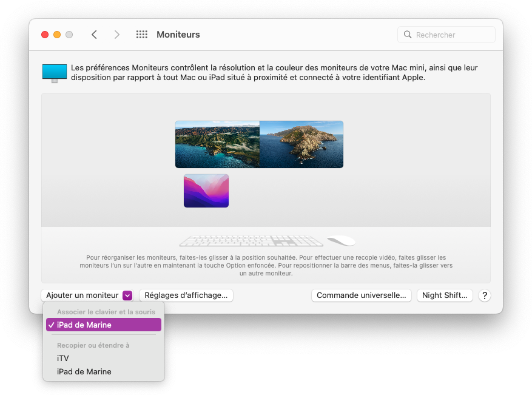
Task: Click the white mouse illustration
Action: coord(342,241)
